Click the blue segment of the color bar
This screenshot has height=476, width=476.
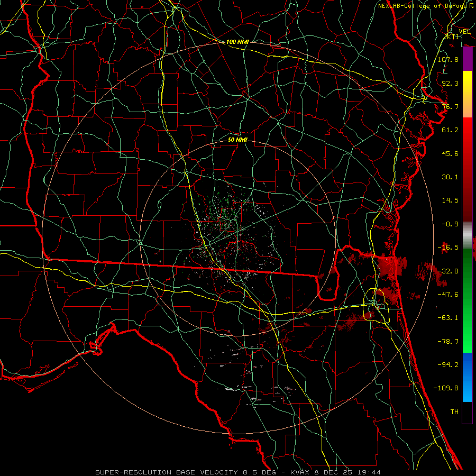[467, 377]
